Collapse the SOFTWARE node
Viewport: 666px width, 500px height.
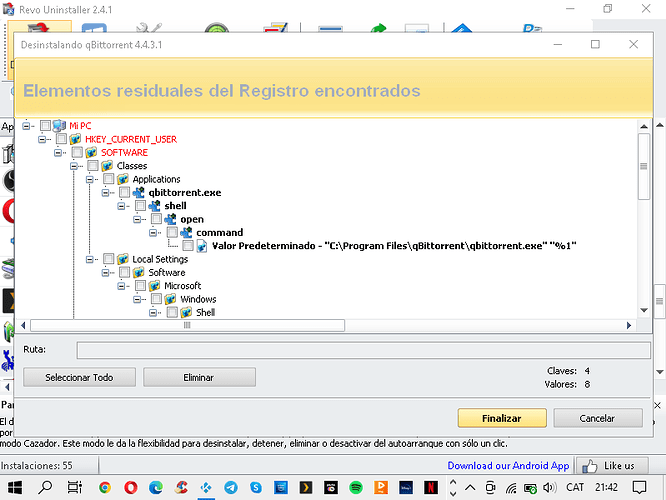click(x=58, y=153)
